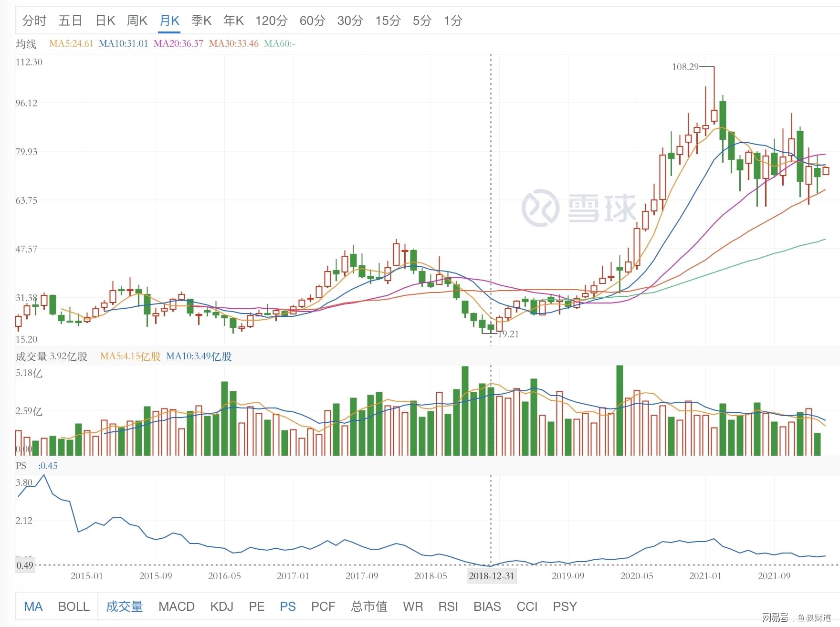Open the 日K daily candlestick tab
This screenshot has width=840, height=627.
point(105,21)
